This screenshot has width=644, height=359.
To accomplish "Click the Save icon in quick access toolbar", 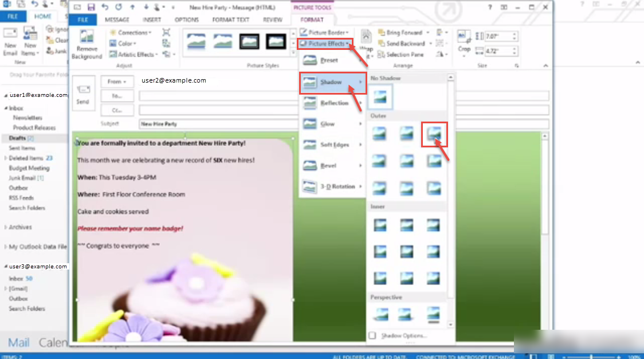I will click(91, 7).
